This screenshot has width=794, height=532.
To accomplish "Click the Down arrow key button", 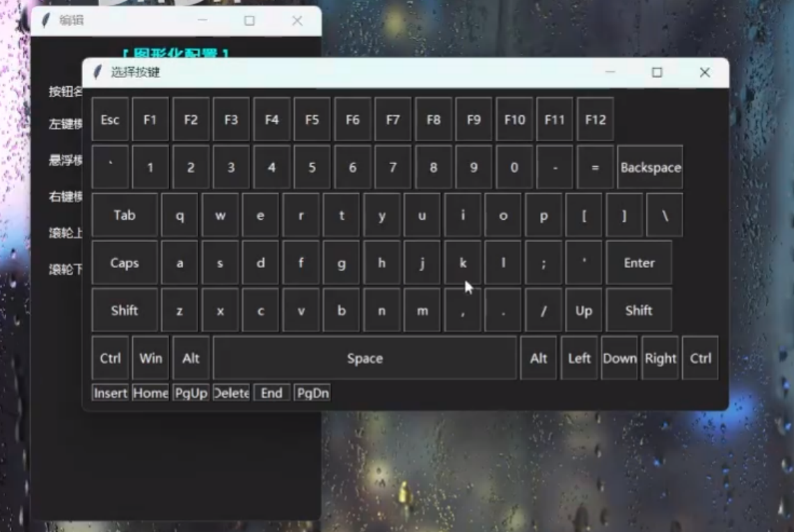I will (x=619, y=359).
